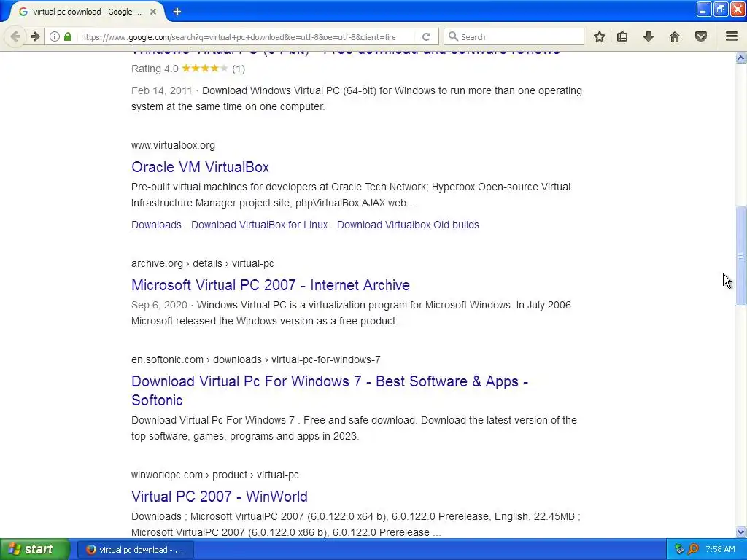Open a new tab with the plus button
The image size is (747, 560).
tap(177, 12)
